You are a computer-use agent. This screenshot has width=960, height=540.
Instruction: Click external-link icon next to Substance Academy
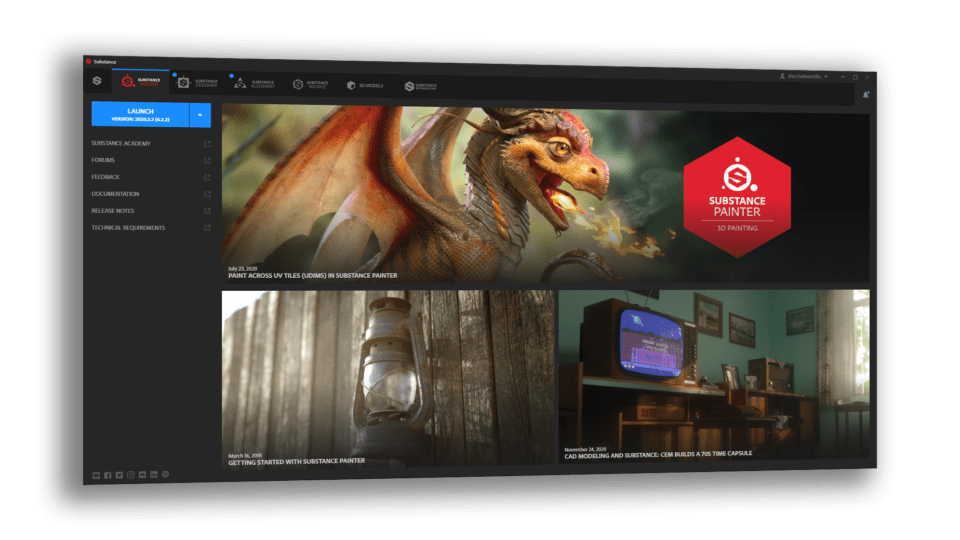[207, 144]
